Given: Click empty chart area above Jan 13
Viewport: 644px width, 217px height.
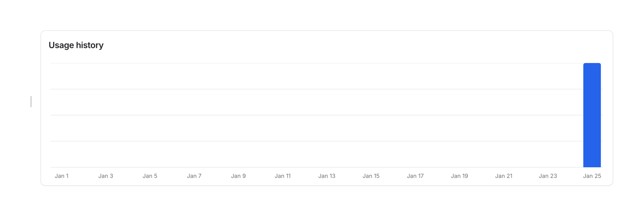Looking at the screenshot, I should (x=327, y=115).
